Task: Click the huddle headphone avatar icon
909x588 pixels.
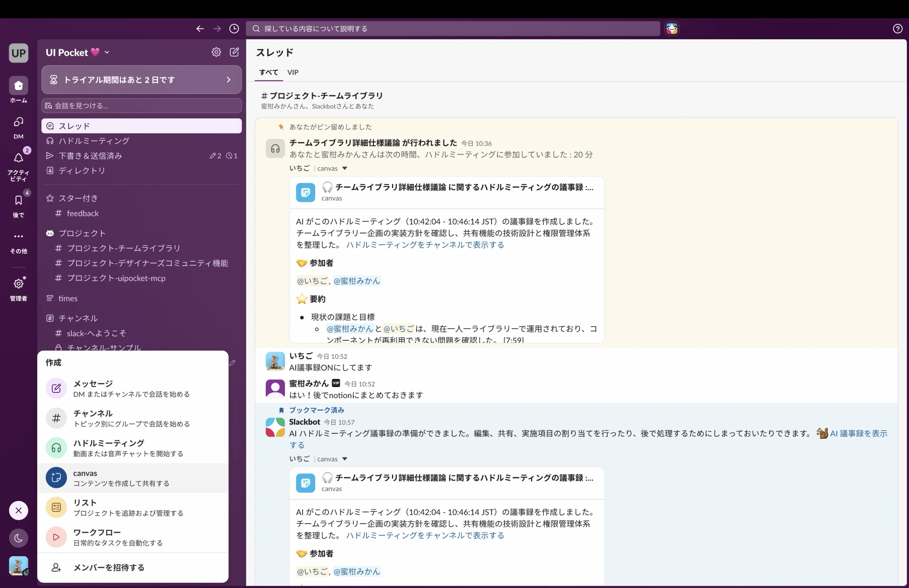Action: click(x=275, y=148)
